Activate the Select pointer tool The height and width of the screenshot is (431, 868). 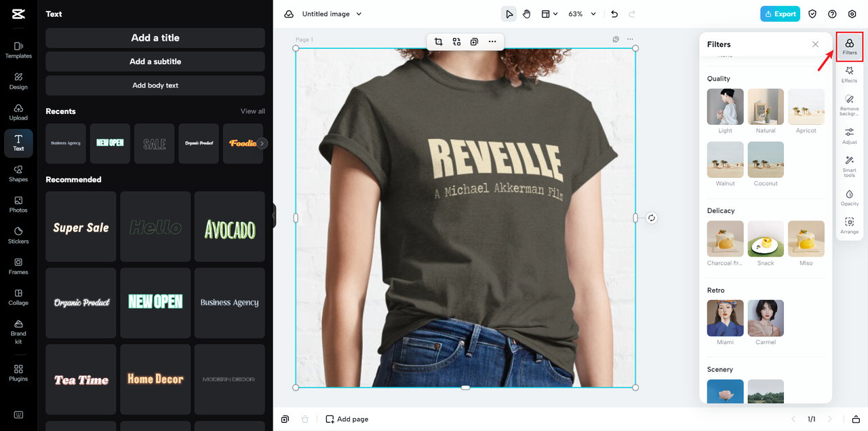click(509, 14)
